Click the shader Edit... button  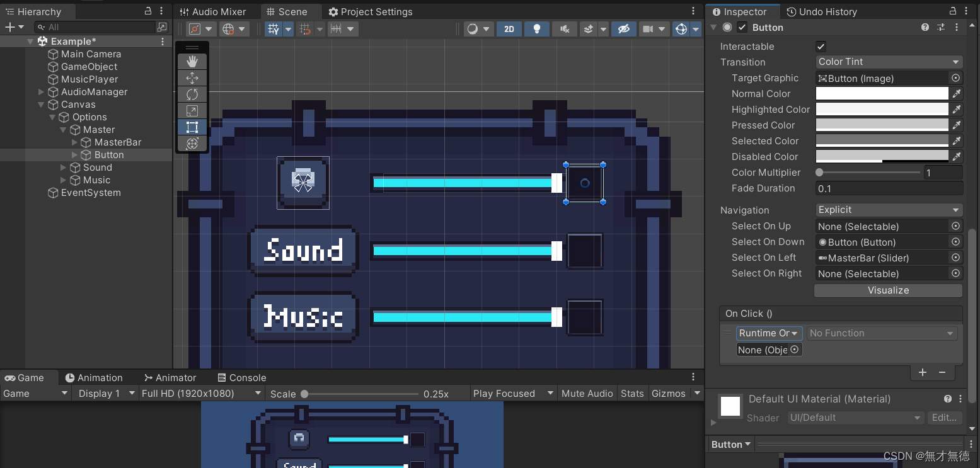coord(944,418)
